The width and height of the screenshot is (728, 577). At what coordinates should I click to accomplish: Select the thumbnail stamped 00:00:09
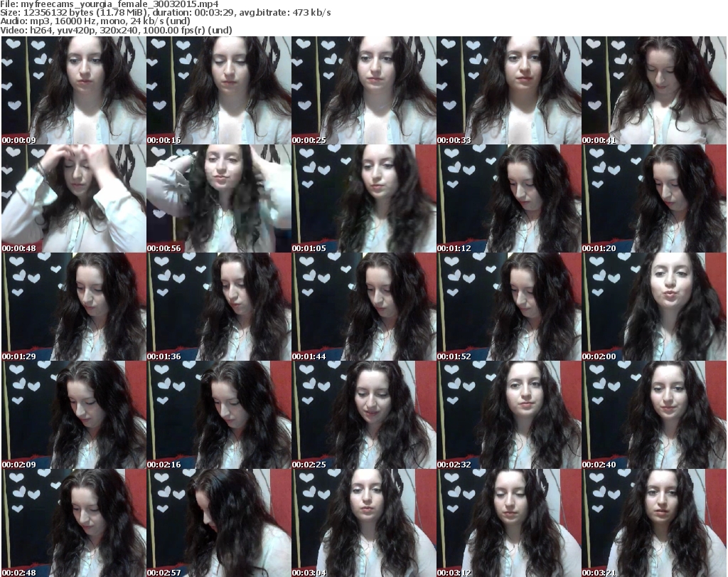74,90
